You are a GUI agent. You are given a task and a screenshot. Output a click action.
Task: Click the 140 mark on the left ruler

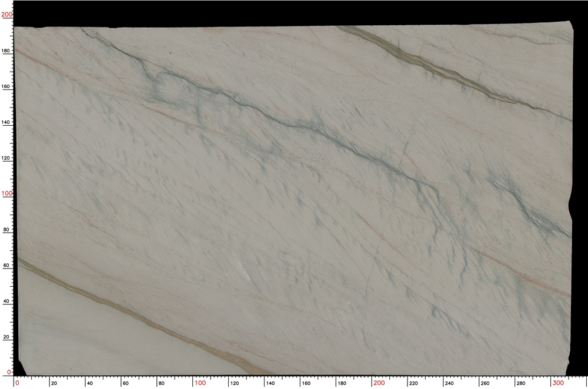pos(6,122)
